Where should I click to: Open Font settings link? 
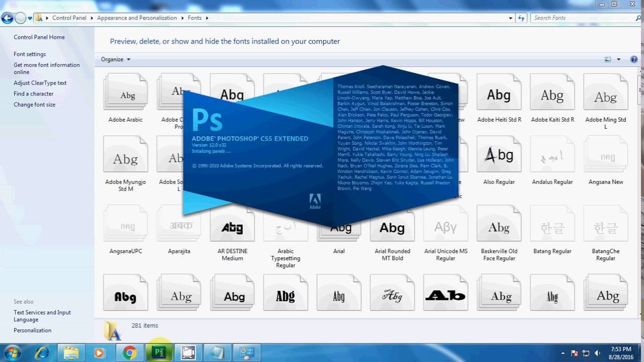click(30, 54)
